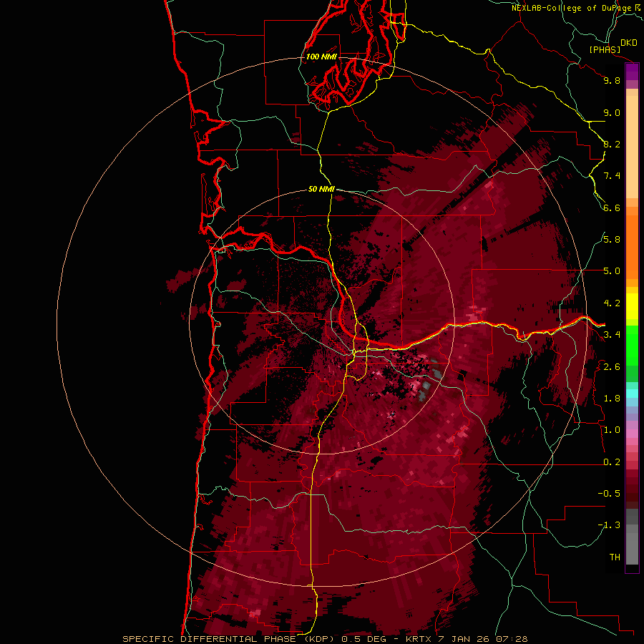644x644 pixels.
Task: Click the 4.2 legend value
Action: point(612,303)
